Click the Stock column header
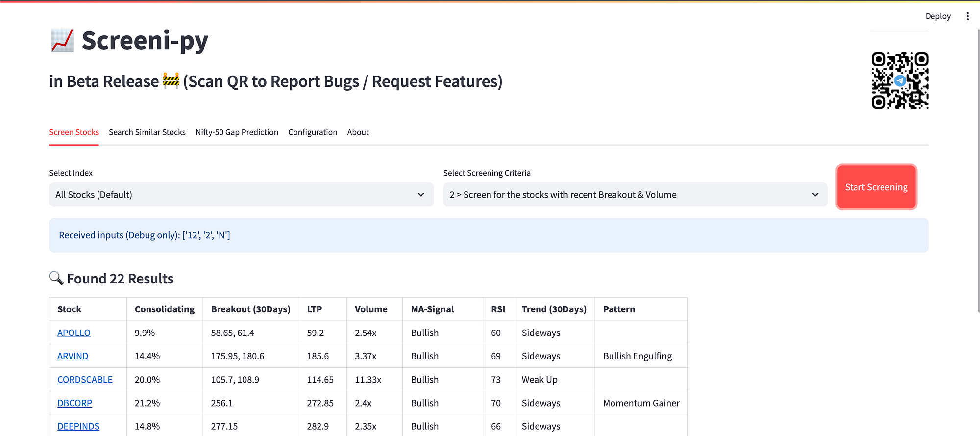The image size is (980, 436). click(x=88, y=309)
